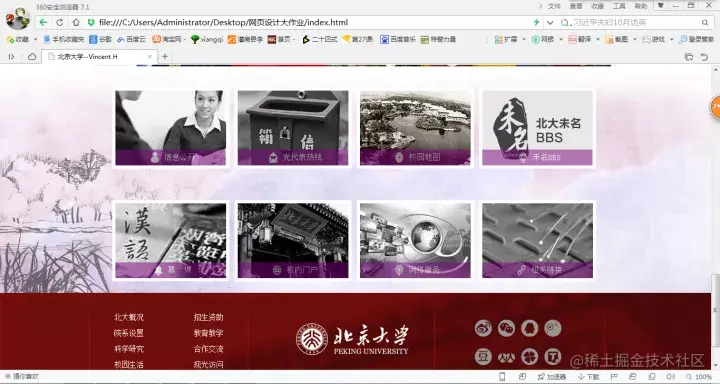Click the undo closed tab arrow icon
The image size is (720, 384).
point(704,56)
